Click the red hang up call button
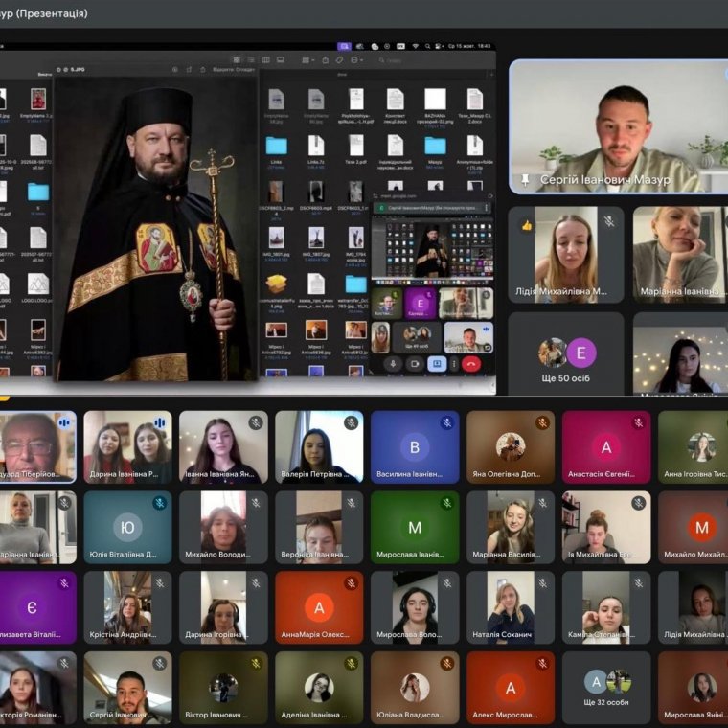Screen dimensions: 728x728 coord(469,364)
